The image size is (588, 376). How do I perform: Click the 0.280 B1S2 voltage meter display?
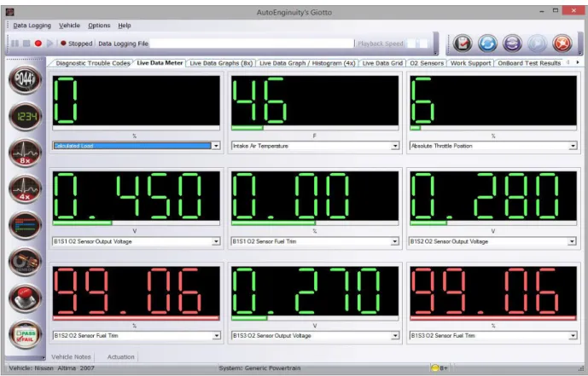(x=493, y=196)
